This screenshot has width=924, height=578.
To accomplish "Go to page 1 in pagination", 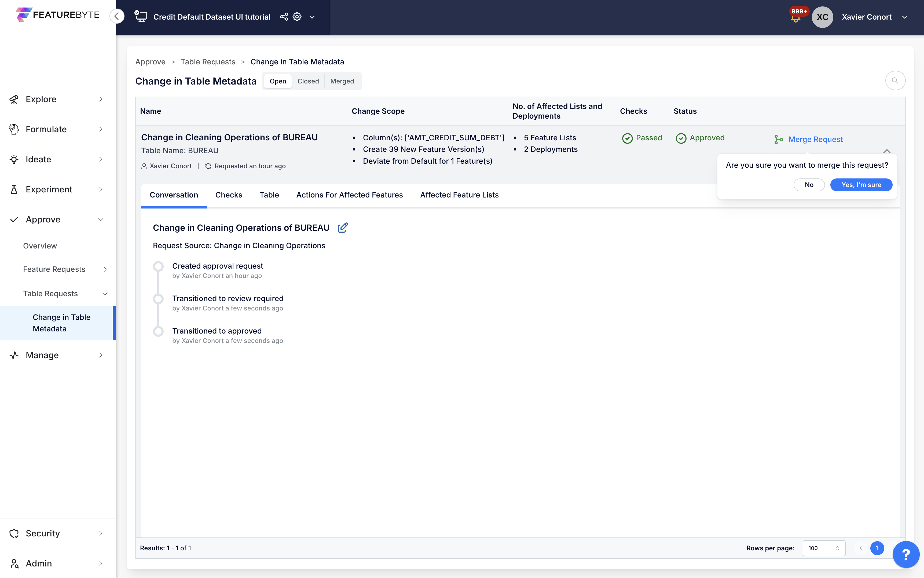I will click(877, 548).
